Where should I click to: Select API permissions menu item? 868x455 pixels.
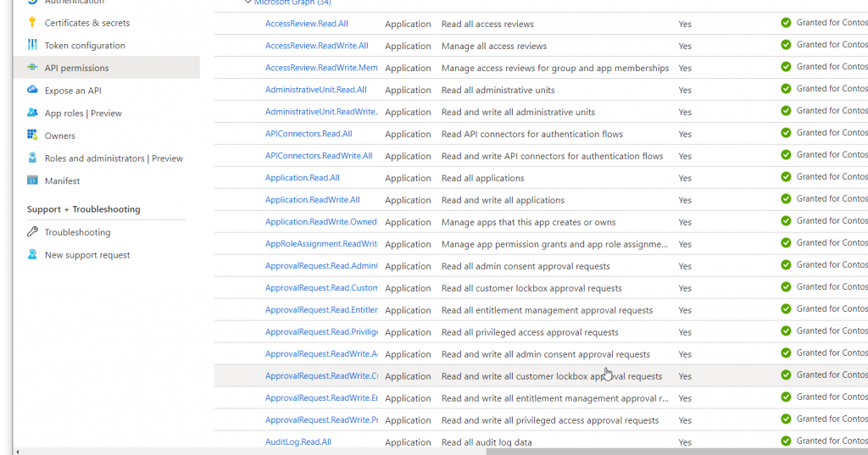click(x=106, y=68)
